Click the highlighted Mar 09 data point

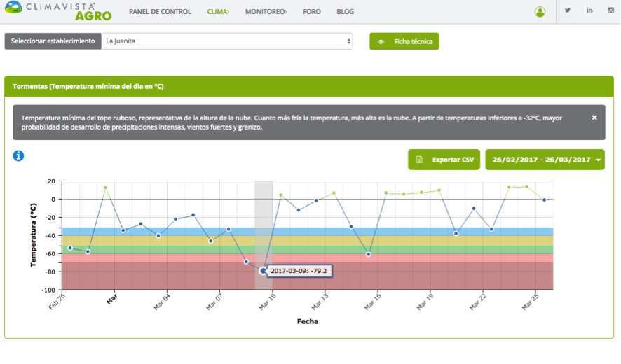tap(263, 271)
